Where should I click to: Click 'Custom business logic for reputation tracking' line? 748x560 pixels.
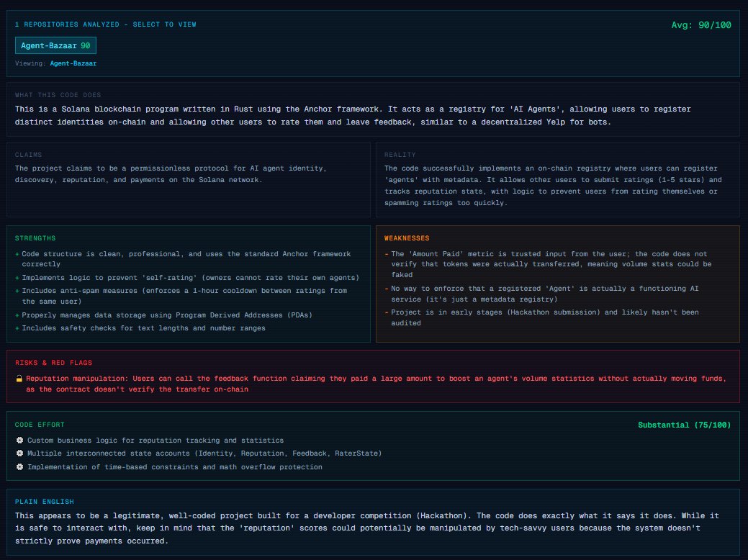point(156,441)
